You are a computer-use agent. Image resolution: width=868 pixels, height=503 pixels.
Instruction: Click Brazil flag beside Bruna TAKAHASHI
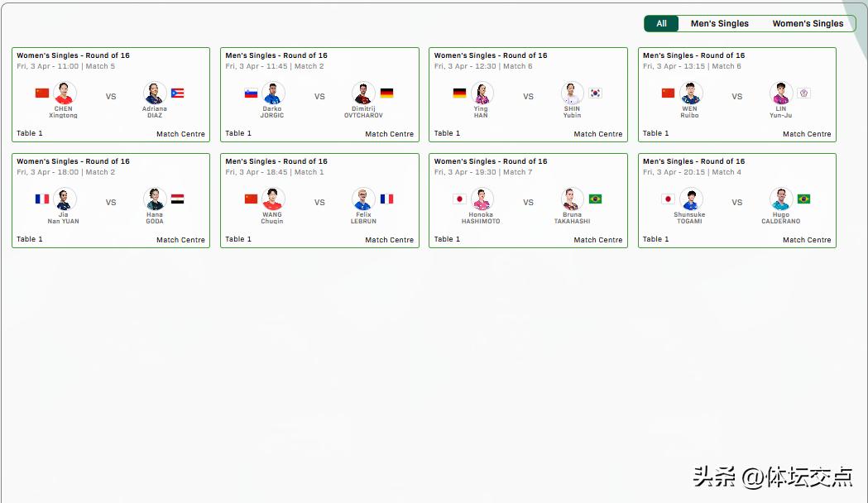(x=595, y=198)
